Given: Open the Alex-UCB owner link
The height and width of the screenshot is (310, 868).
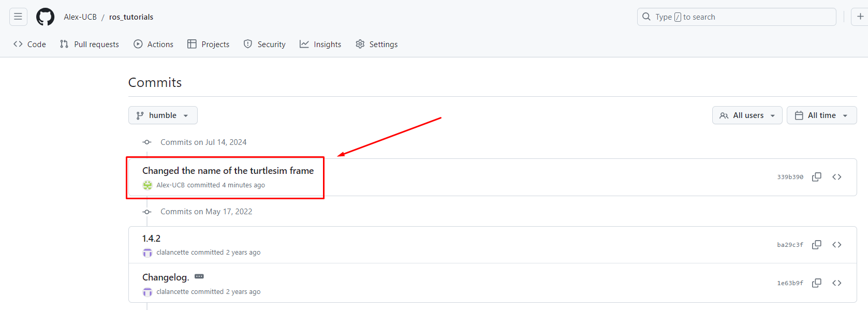Looking at the screenshot, I should pos(80,17).
